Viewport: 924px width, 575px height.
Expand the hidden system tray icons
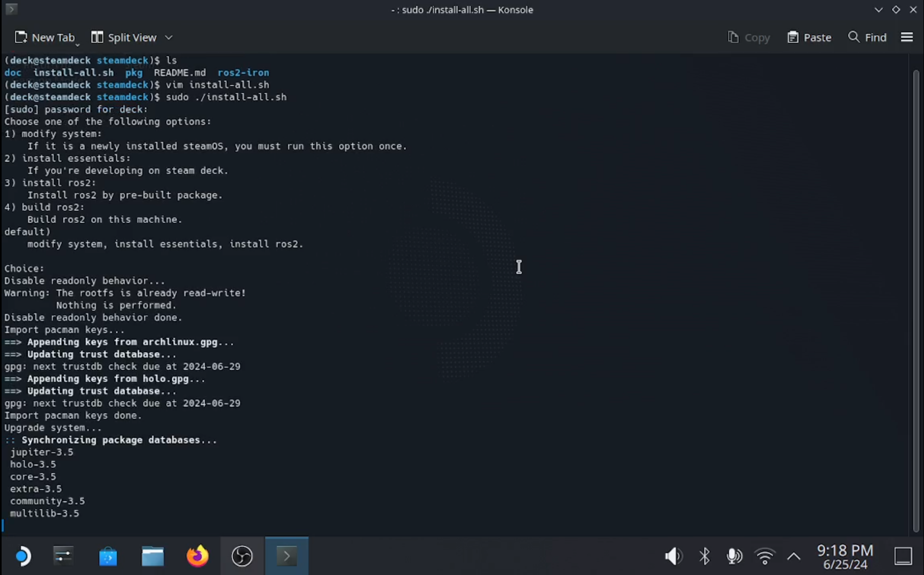pos(793,556)
